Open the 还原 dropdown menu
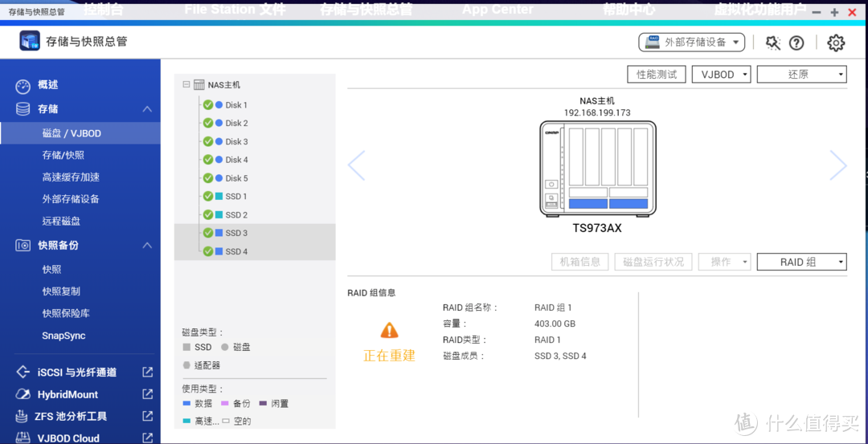 (x=801, y=75)
